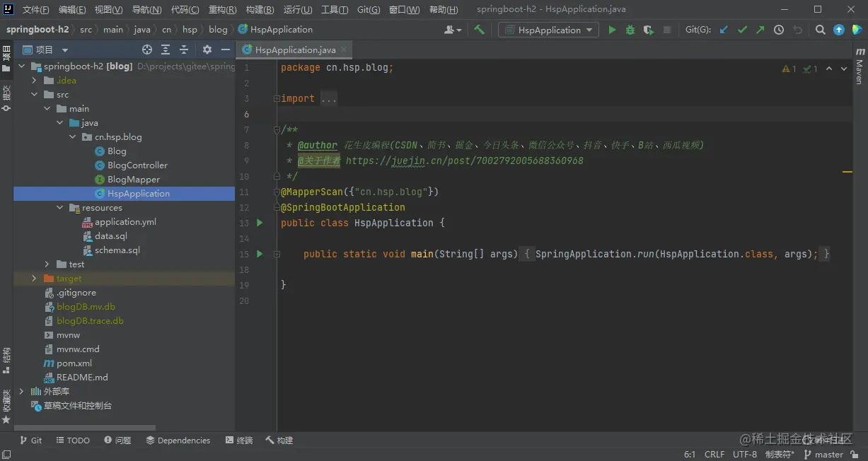This screenshot has width=868, height=461.
Task: Expand the target folder in the tree
Action: (34, 279)
